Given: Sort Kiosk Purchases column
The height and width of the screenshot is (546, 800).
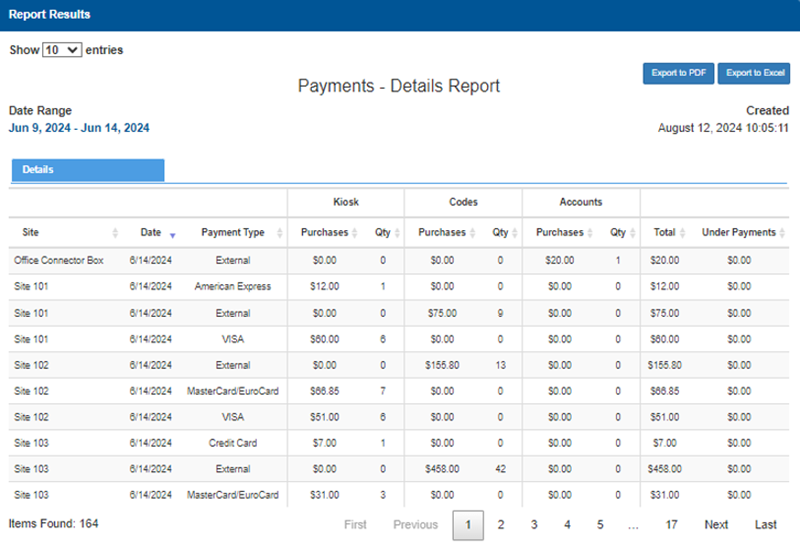Looking at the screenshot, I should coord(355,233).
